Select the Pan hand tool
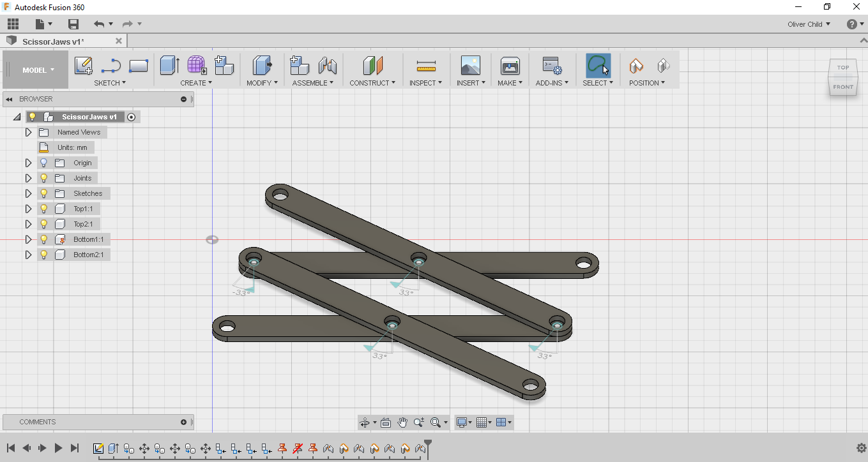The image size is (868, 462). [x=402, y=422]
